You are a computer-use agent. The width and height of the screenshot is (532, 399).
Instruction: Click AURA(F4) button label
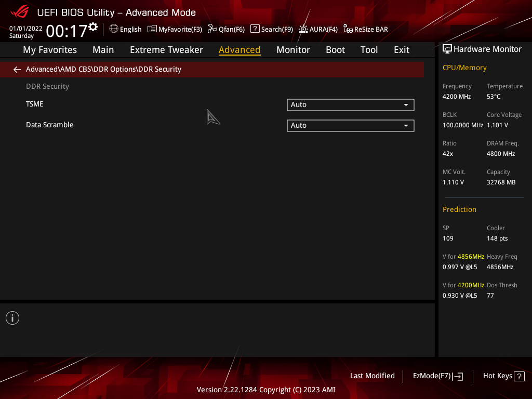point(323,30)
